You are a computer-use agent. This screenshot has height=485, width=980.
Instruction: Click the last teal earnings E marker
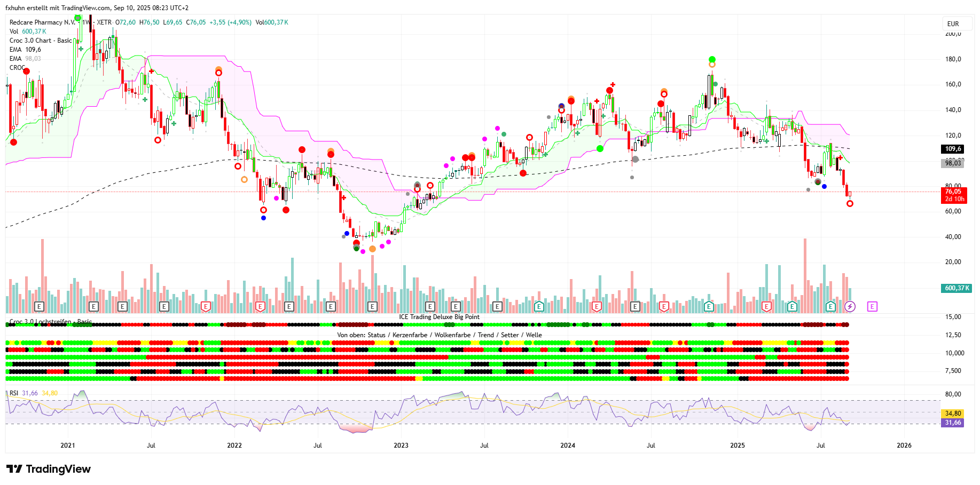coord(830,306)
